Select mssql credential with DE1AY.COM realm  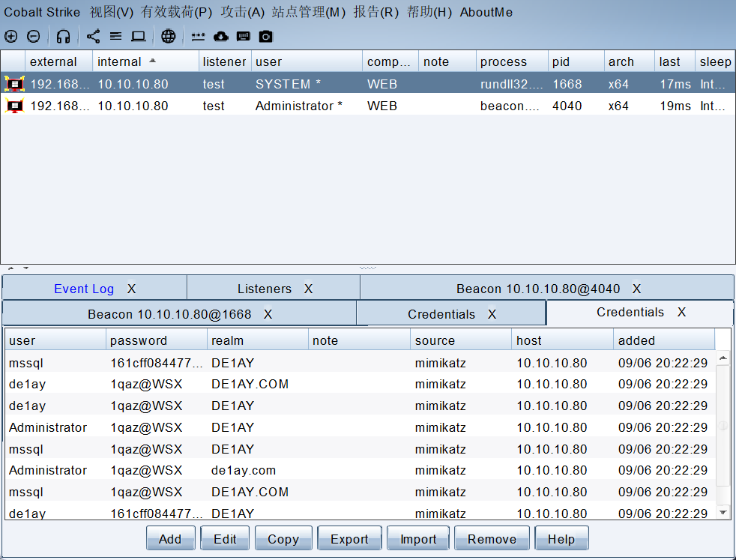pyautogui.click(x=361, y=492)
